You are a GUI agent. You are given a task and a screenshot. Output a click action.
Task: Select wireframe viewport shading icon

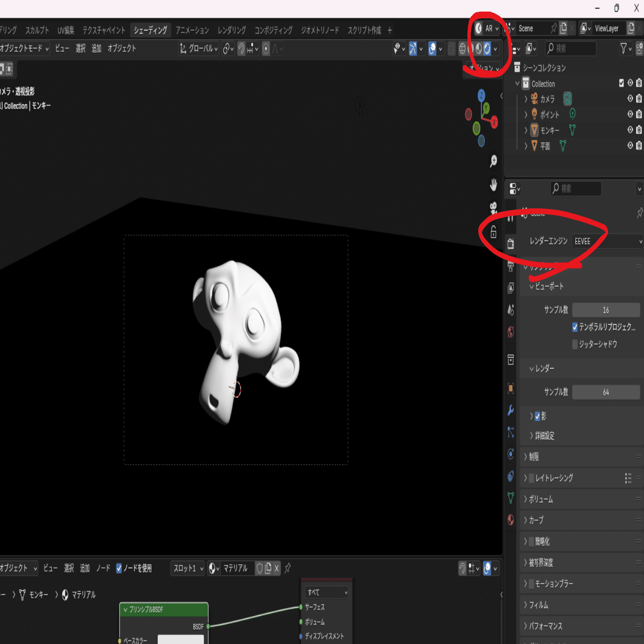pos(462,49)
